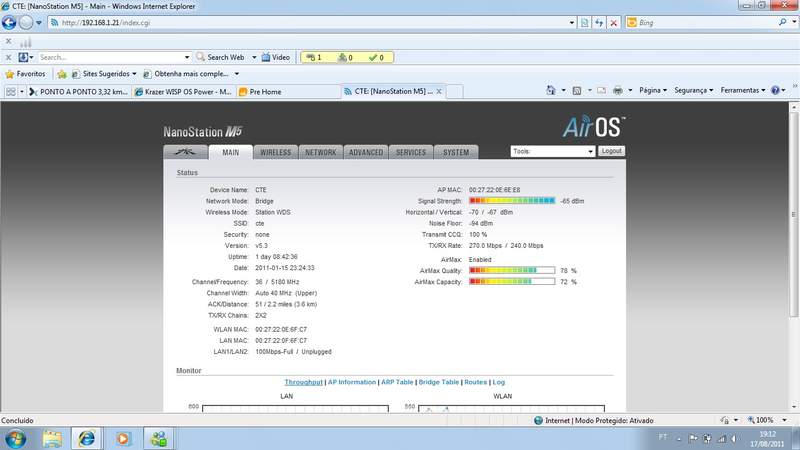Open the zoom level 100% dropdown
The height and width of the screenshot is (450, 800).
coord(784,420)
